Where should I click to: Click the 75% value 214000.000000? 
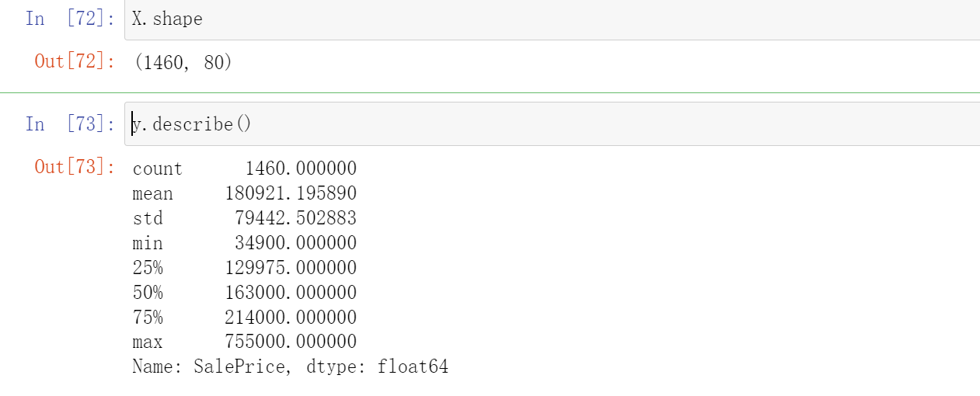click(291, 318)
